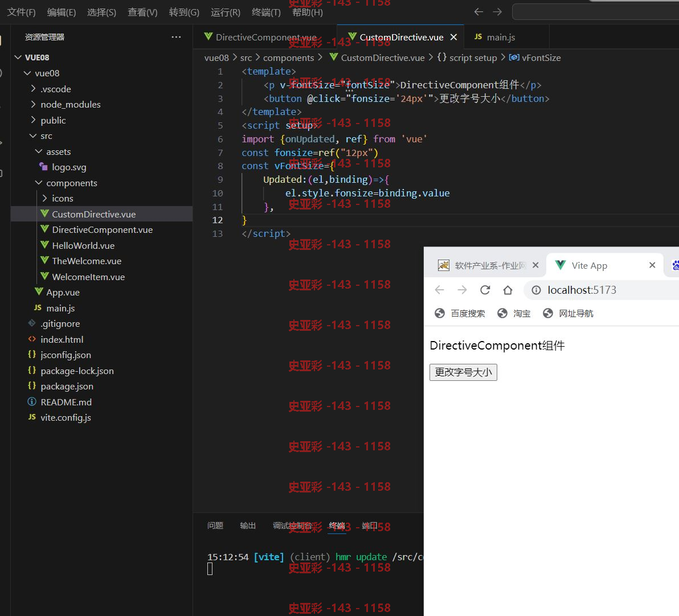Reload the localhost page

[485, 290]
